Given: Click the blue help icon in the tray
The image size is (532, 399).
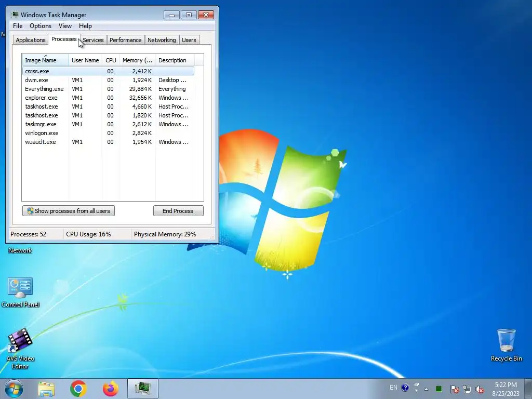Looking at the screenshot, I should pyautogui.click(x=405, y=388).
